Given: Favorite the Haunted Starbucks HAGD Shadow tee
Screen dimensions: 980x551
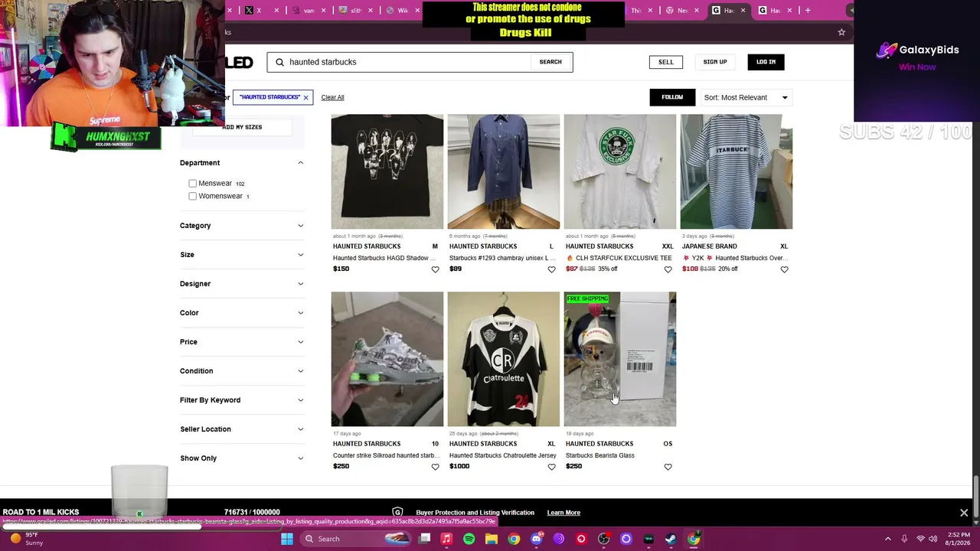Looking at the screenshot, I should tap(435, 269).
